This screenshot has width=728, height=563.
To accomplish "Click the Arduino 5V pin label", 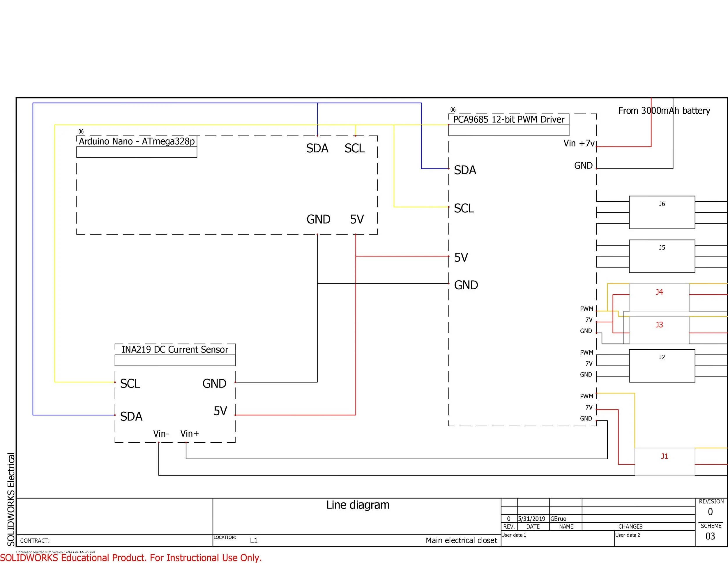I will coord(357,219).
